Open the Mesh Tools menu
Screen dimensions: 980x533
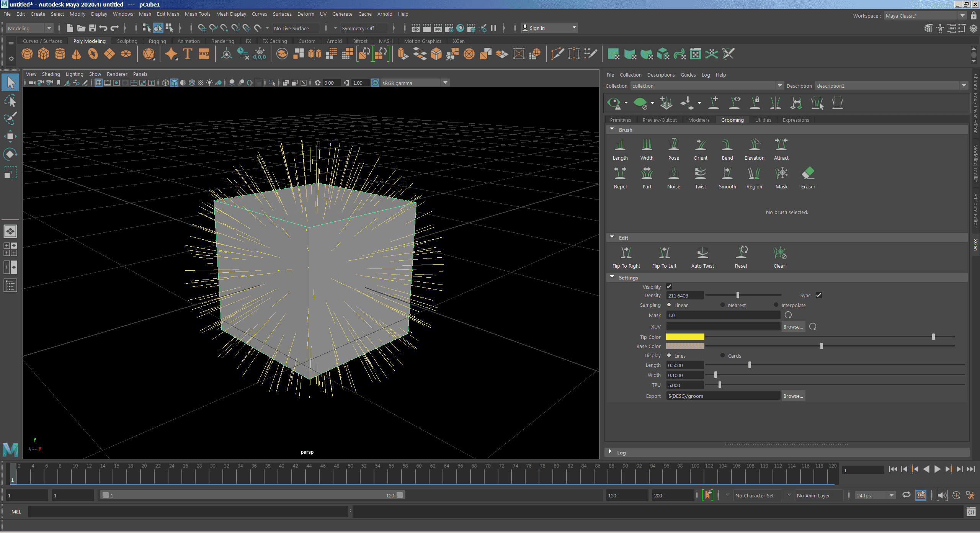click(197, 14)
